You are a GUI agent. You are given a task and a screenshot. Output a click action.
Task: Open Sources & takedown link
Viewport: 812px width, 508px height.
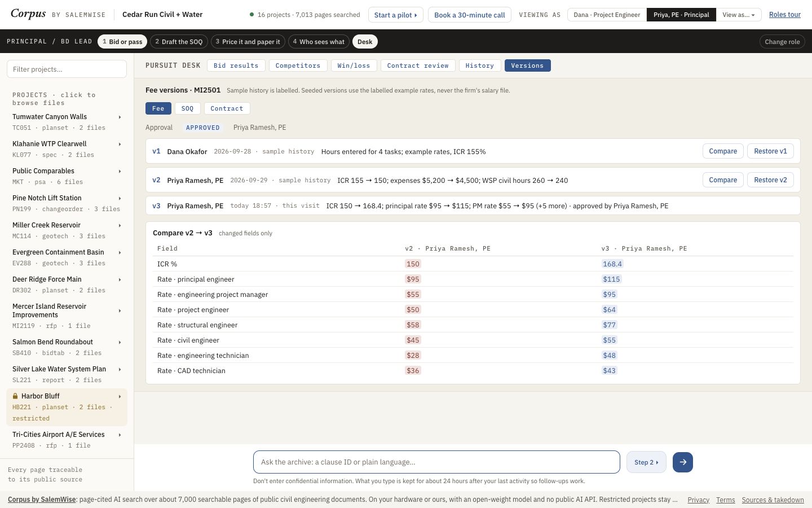(773, 500)
